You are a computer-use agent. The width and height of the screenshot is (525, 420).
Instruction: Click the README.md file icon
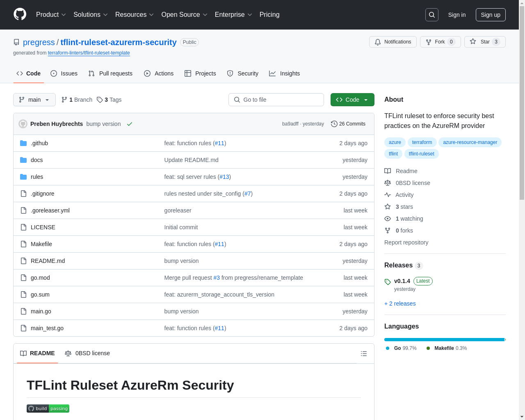click(x=23, y=261)
